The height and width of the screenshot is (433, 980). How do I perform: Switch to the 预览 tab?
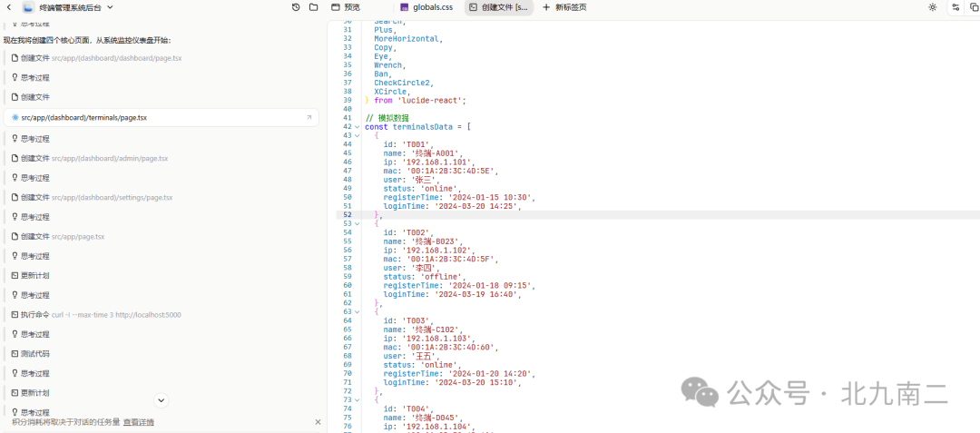pos(346,7)
